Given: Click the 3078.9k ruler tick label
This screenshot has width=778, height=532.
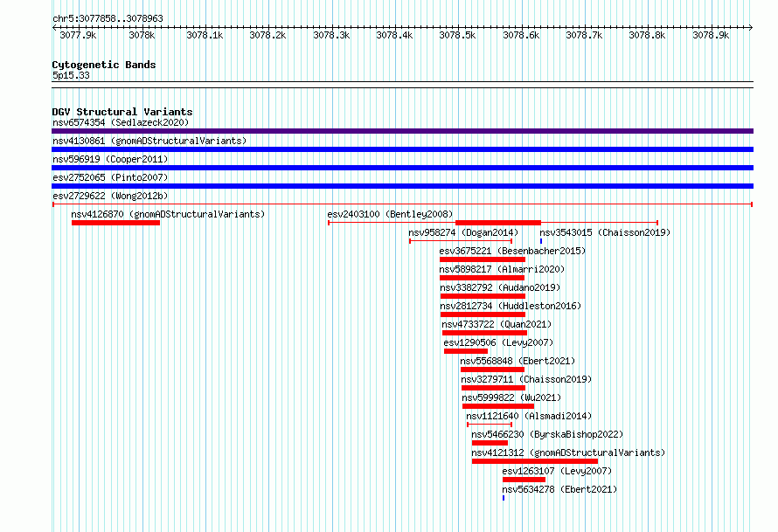Looking at the screenshot, I should click(x=711, y=35).
